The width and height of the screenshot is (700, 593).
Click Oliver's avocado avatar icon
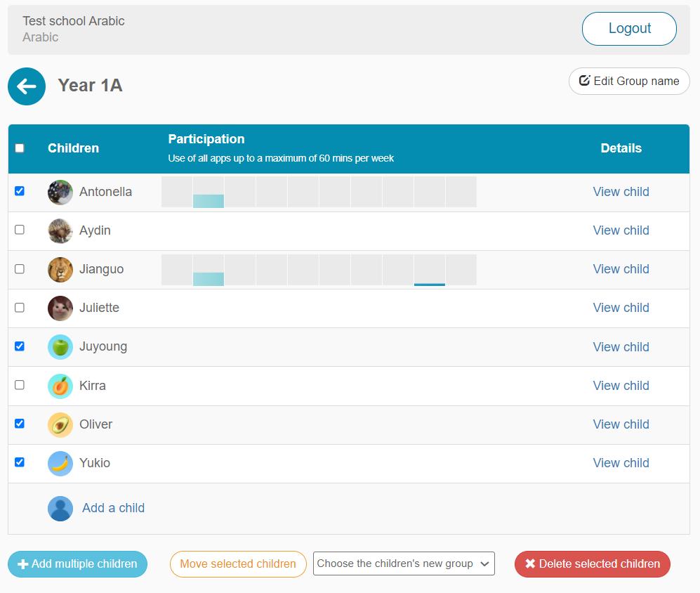click(60, 424)
